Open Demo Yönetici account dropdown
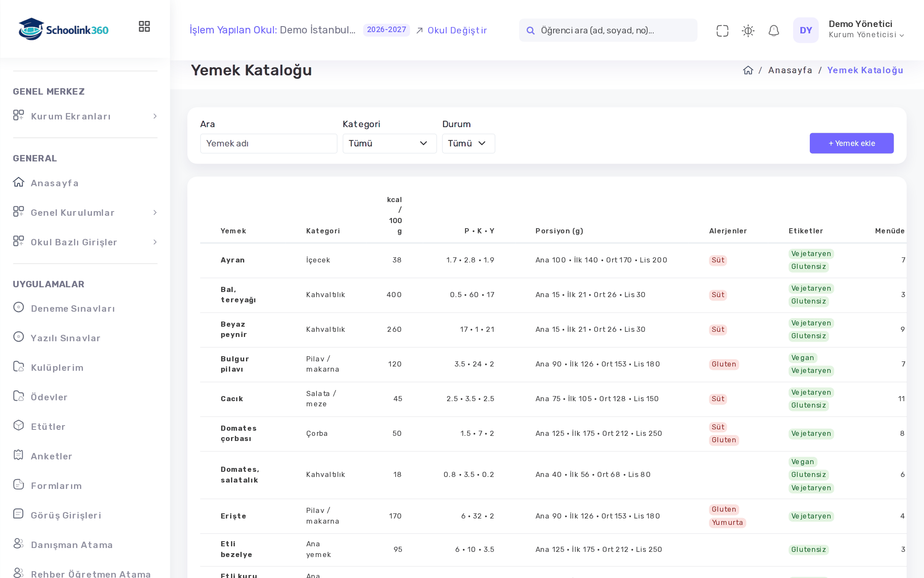Viewport: 924px width, 578px height. tap(866, 29)
